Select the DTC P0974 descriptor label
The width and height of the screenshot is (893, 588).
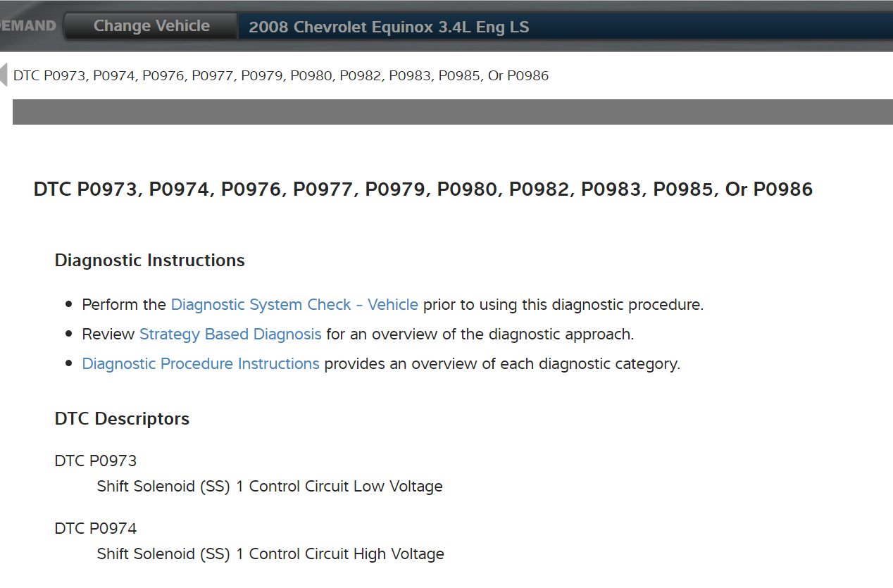point(96,529)
